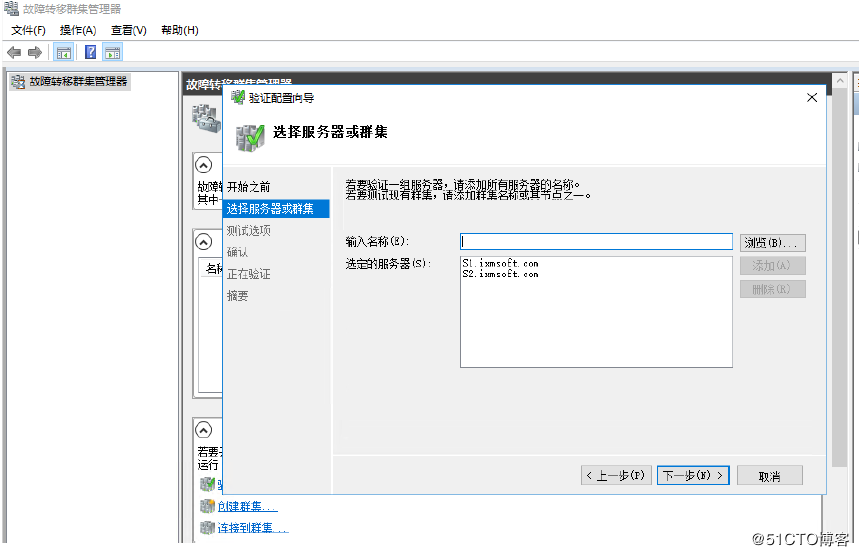Collapse the second section chevron above the name list
The image size is (859, 556).
[x=203, y=242]
